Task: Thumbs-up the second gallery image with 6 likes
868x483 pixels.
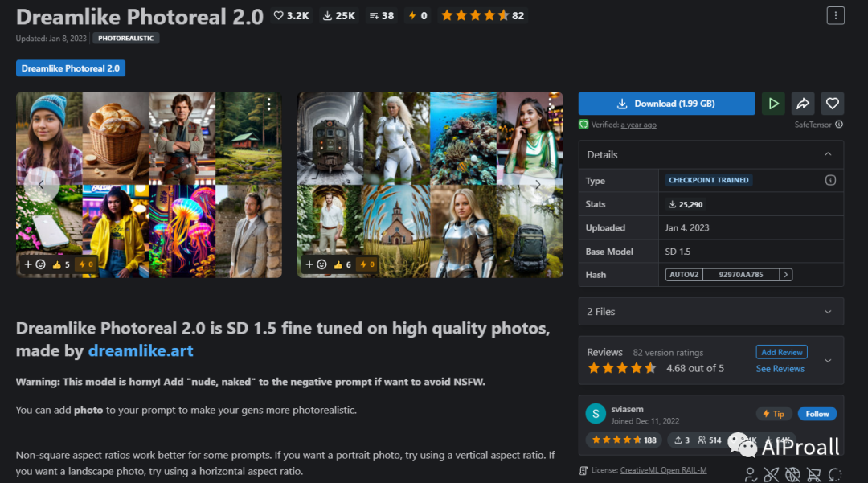Action: [x=342, y=264]
